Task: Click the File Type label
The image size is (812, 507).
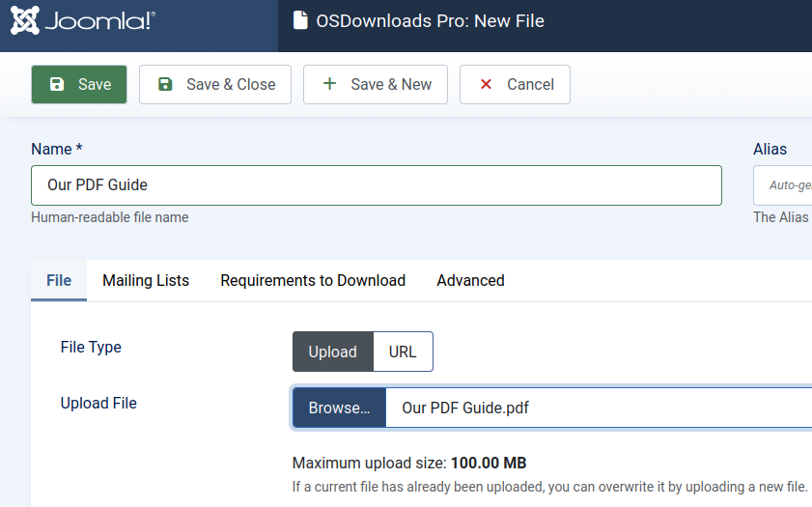Action: tap(91, 347)
